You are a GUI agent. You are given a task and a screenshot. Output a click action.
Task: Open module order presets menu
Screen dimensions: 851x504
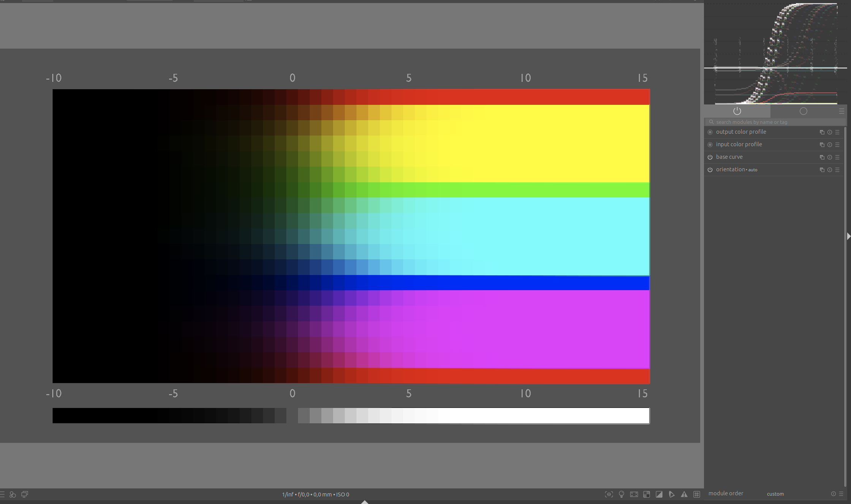(841, 494)
